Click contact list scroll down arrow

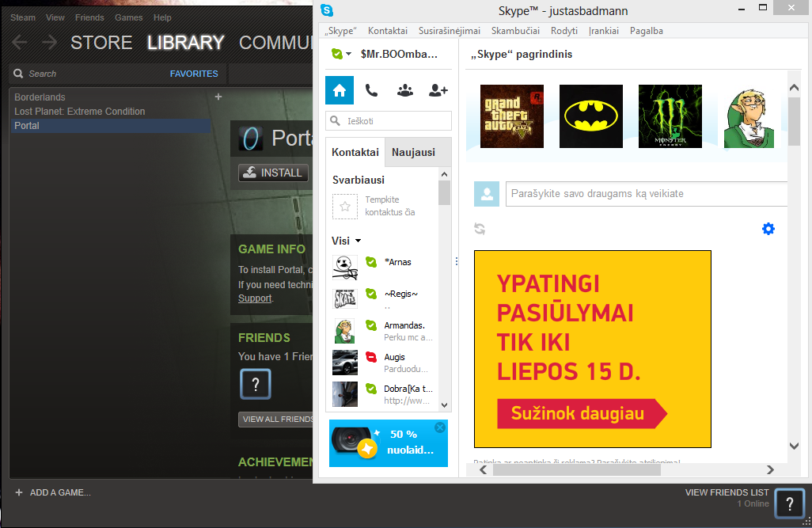444,405
